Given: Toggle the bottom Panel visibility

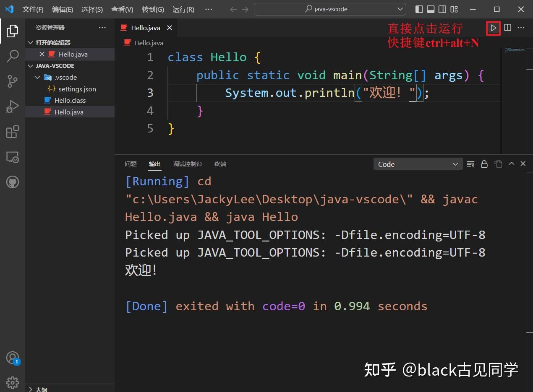Looking at the screenshot, I should click(x=430, y=9).
